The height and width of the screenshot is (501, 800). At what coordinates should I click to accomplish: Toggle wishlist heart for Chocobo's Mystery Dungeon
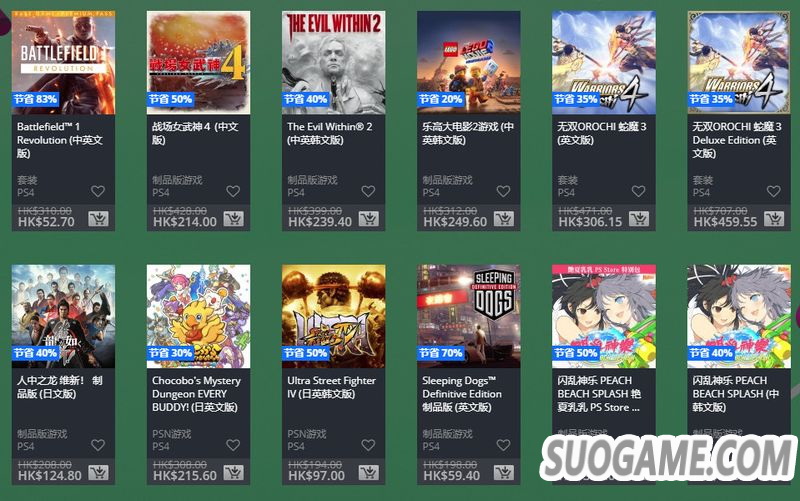tap(233, 445)
